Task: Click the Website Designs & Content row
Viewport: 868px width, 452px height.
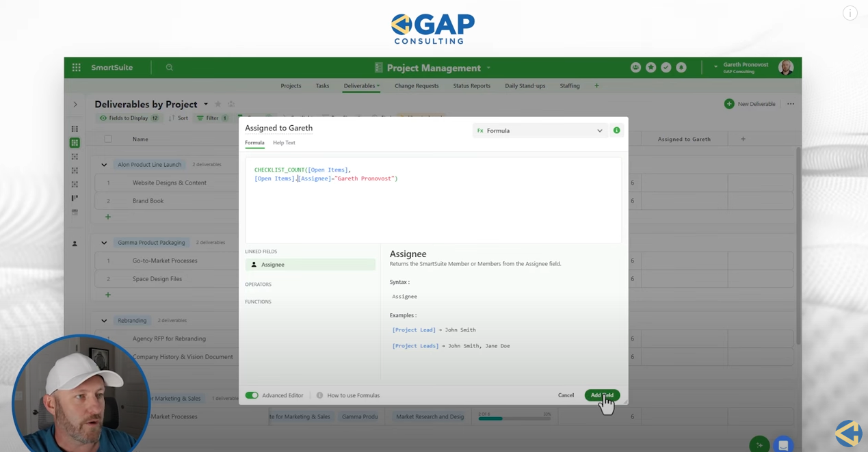Action: [169, 183]
